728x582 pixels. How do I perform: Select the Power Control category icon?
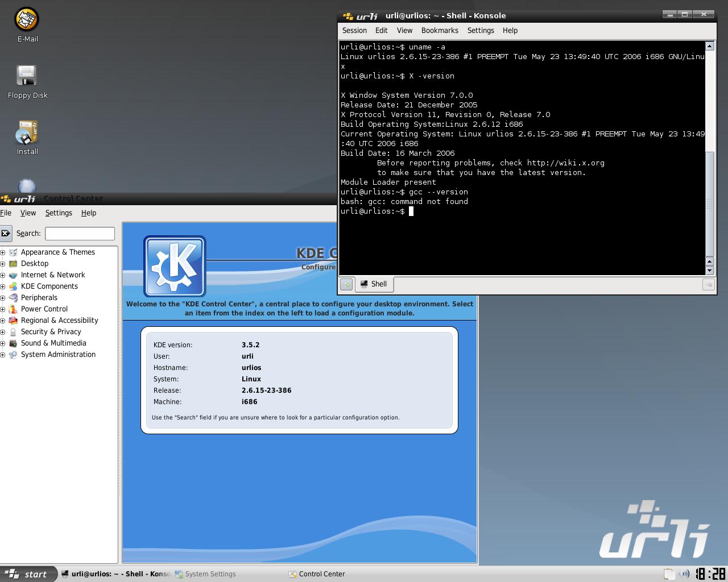pyautogui.click(x=13, y=309)
